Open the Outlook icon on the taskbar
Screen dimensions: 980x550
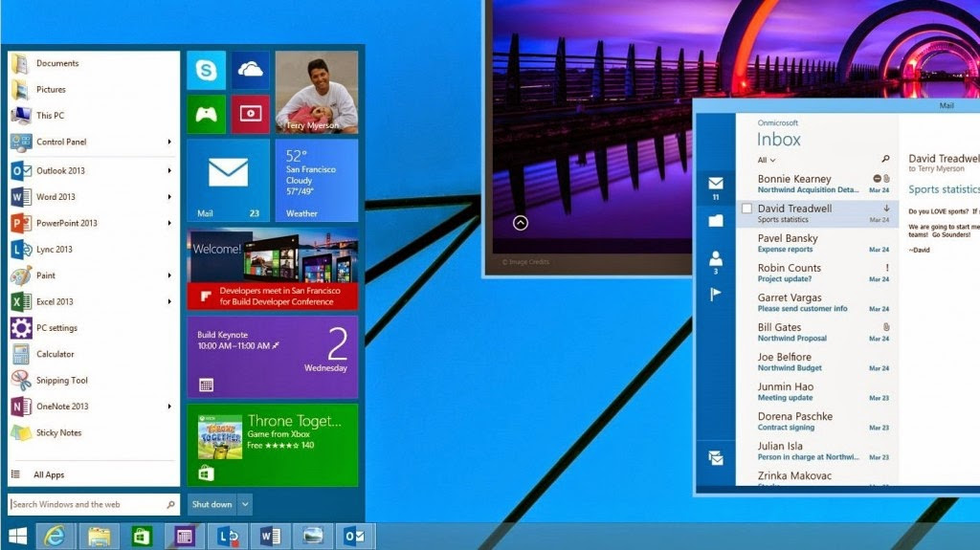[x=355, y=537]
